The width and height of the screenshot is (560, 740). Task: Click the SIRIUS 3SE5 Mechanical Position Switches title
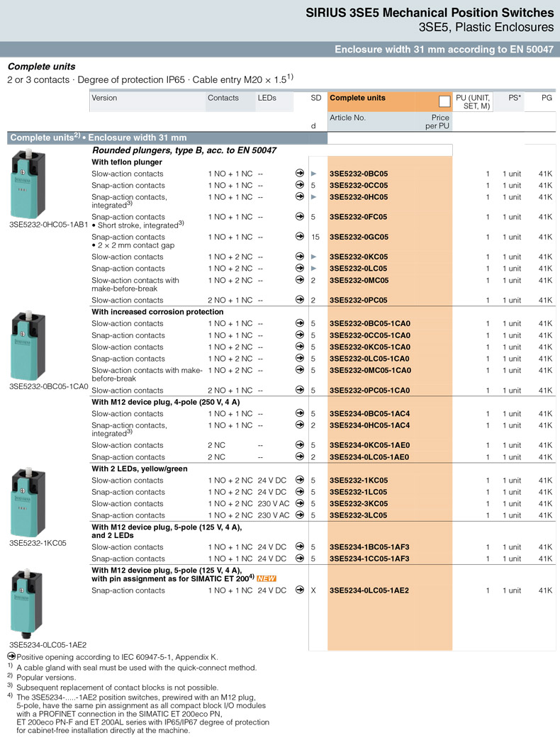(x=430, y=13)
